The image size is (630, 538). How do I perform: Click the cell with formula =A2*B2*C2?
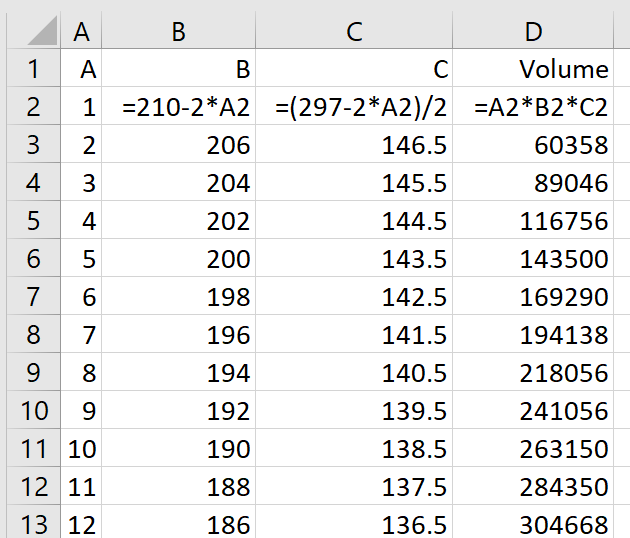tap(536, 107)
